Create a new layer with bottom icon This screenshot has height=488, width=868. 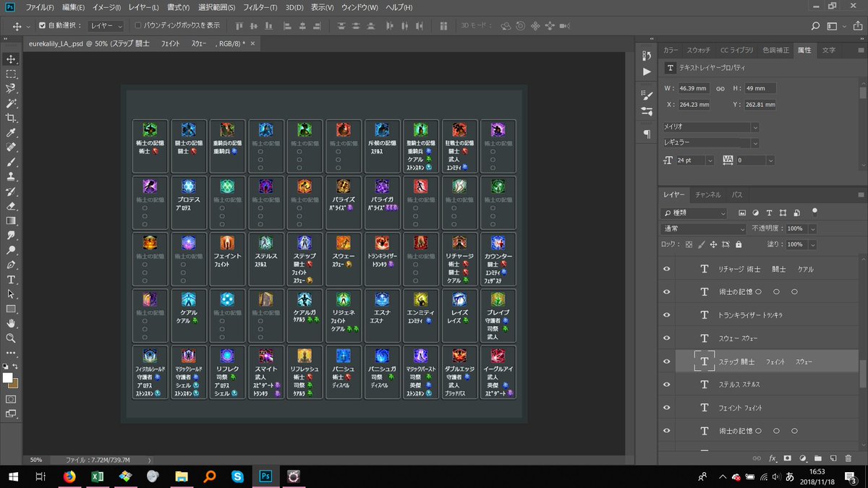pos(833,458)
